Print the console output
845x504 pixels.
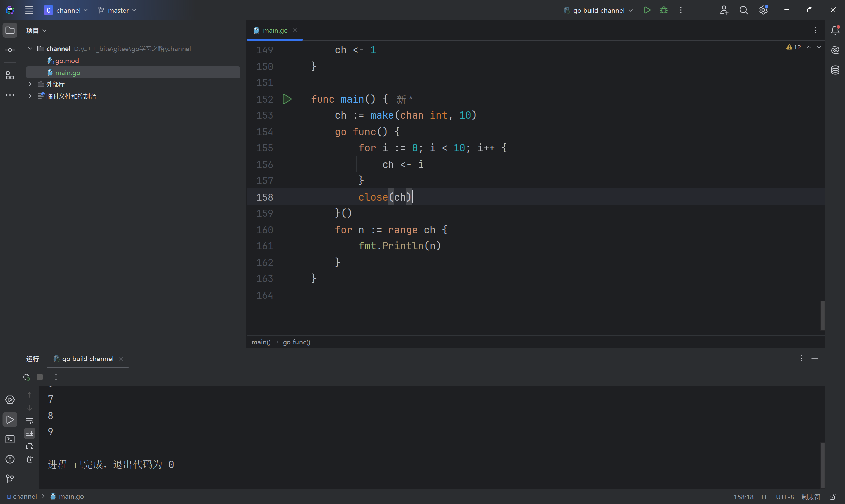tap(30, 446)
